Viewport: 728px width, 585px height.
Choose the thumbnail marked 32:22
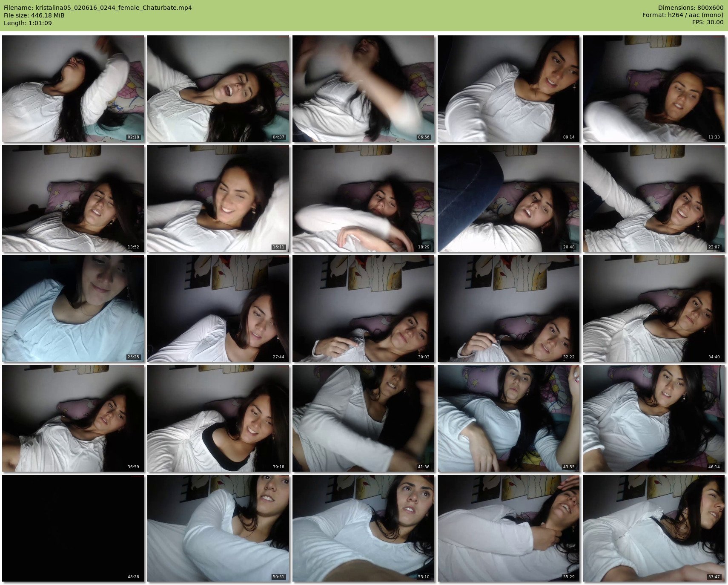509,308
